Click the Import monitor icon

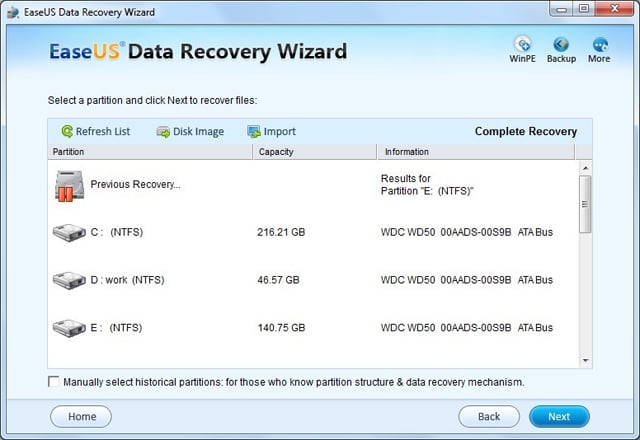pyautogui.click(x=254, y=131)
